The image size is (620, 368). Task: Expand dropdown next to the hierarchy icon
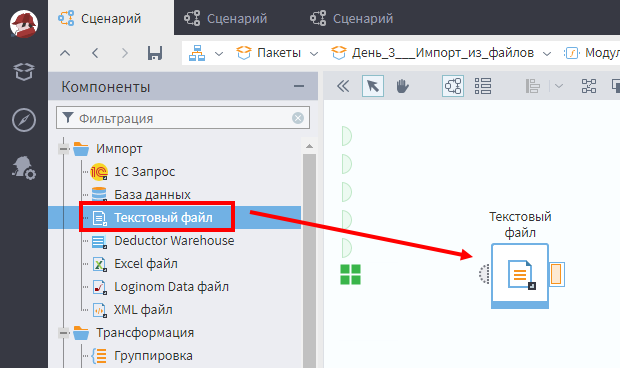[219, 54]
